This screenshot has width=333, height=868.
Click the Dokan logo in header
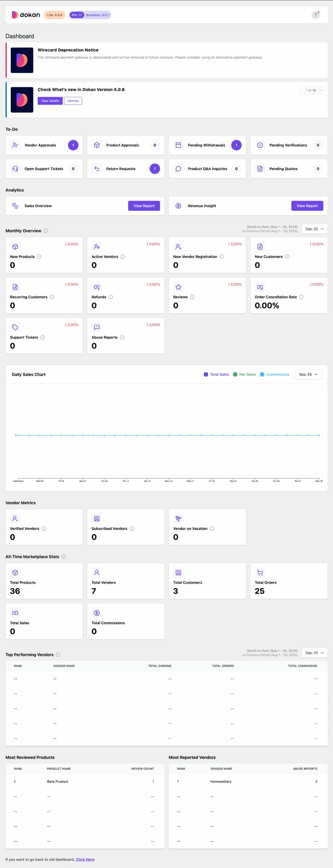click(x=26, y=15)
